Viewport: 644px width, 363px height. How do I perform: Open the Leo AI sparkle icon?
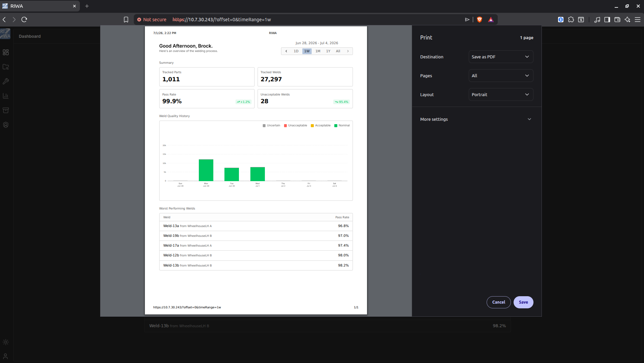pyautogui.click(x=627, y=20)
